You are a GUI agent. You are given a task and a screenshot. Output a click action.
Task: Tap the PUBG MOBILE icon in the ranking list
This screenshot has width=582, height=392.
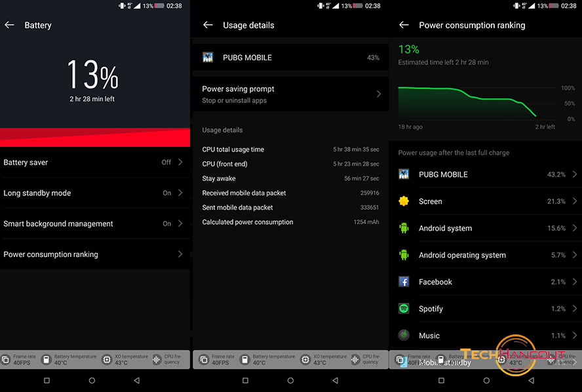coord(404,174)
